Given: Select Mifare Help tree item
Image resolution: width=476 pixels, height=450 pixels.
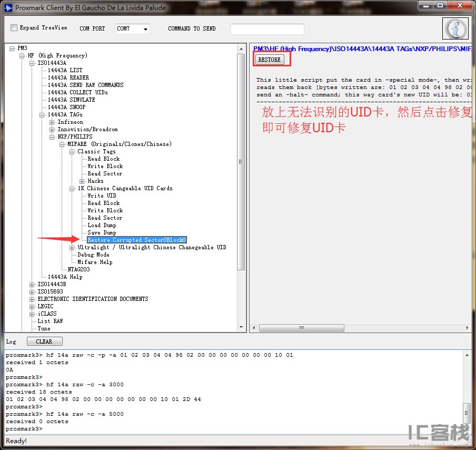Looking at the screenshot, I should tap(95, 262).
